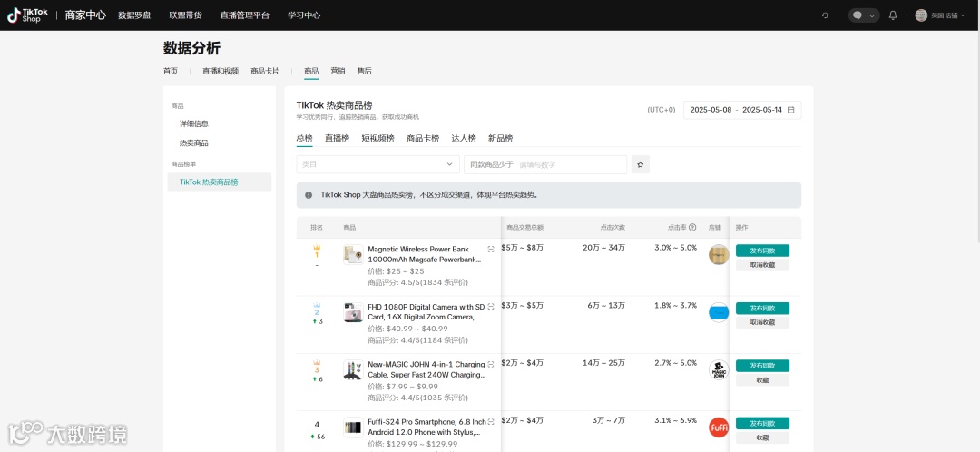Click the 点击次数 column header

[612, 228]
